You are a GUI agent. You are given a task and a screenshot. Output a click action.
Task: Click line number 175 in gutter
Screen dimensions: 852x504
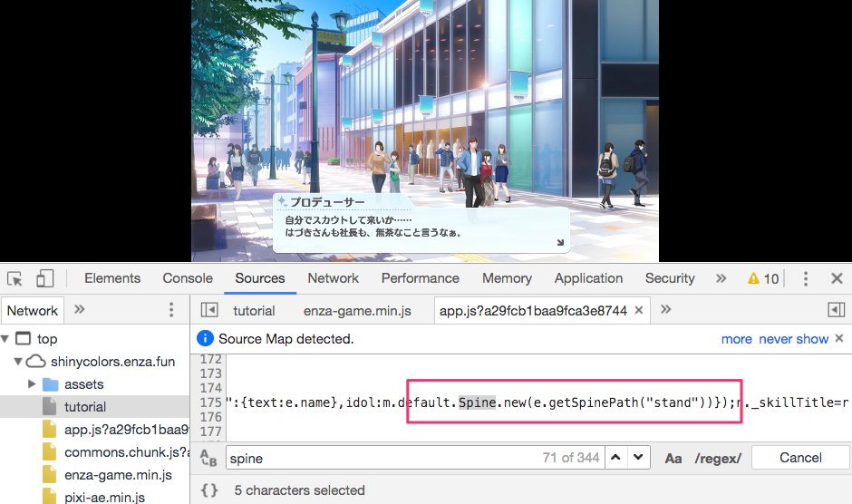(211, 402)
